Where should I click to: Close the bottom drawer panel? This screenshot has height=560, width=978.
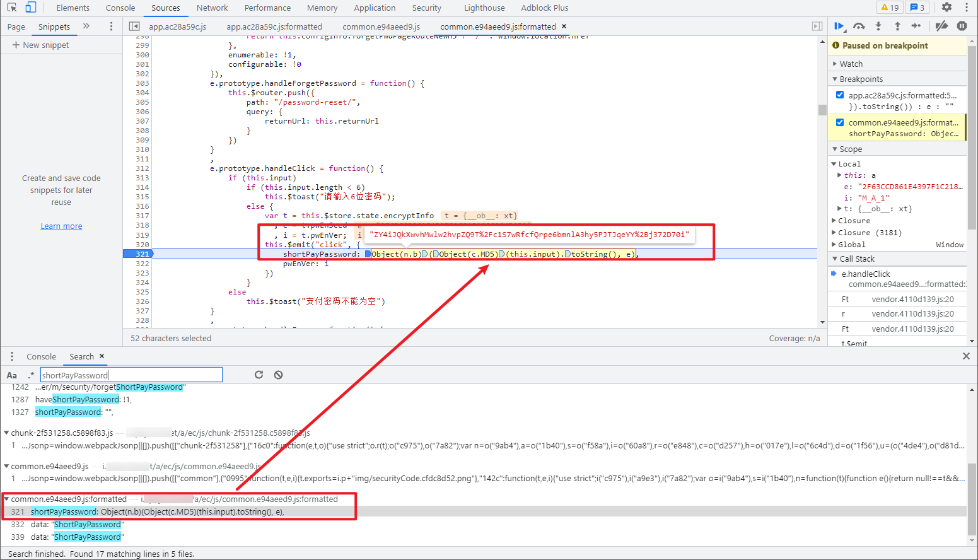click(966, 356)
